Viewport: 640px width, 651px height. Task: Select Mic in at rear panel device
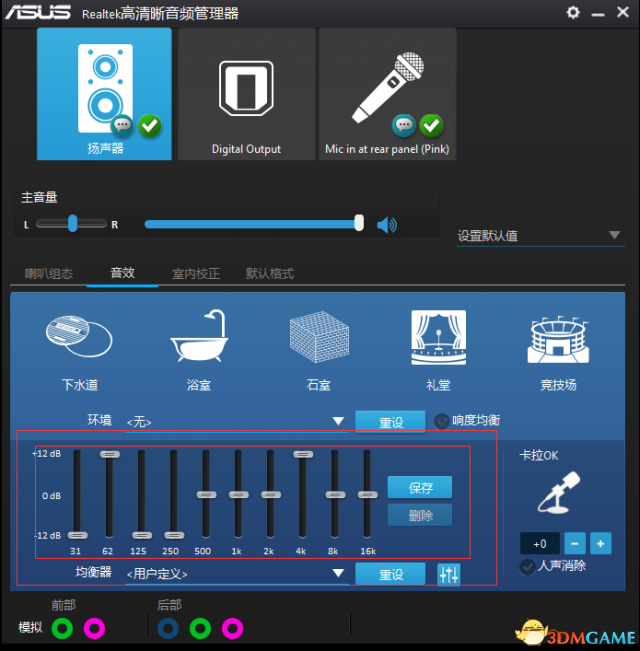[x=387, y=94]
